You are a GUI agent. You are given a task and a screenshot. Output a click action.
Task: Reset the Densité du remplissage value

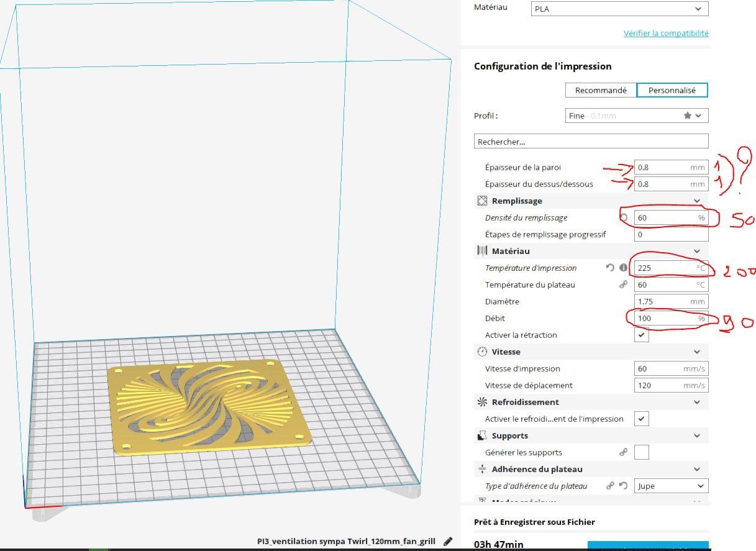coord(624,217)
